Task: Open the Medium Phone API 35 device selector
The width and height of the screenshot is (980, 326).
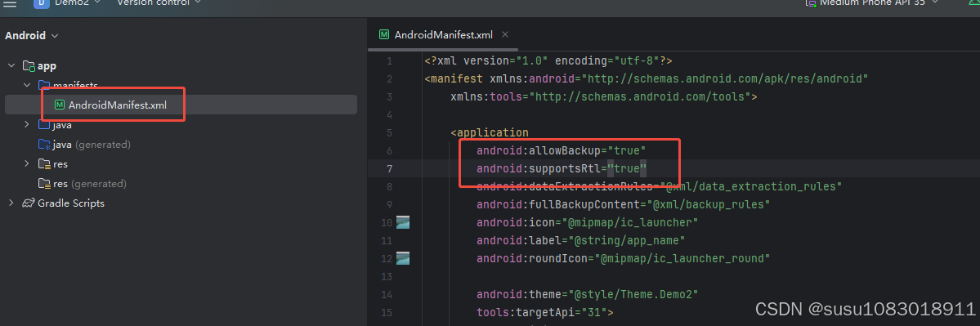Action: pyautogui.click(x=872, y=2)
